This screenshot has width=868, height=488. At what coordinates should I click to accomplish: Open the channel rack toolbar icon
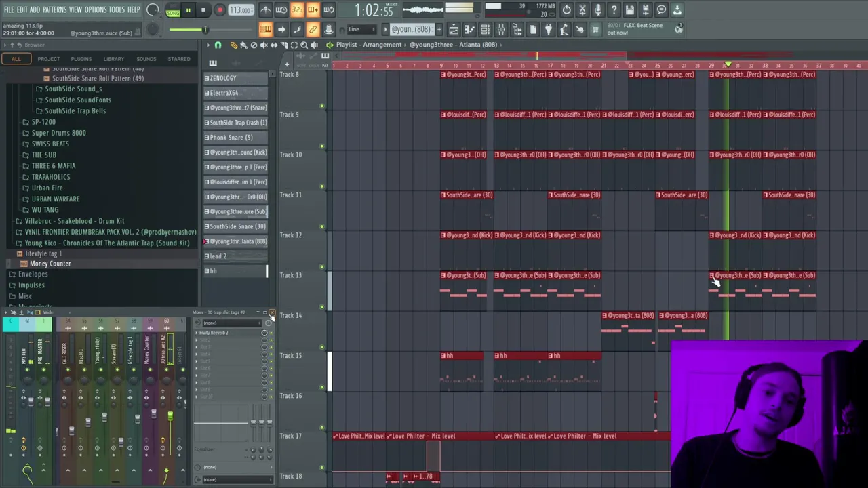coord(485,29)
